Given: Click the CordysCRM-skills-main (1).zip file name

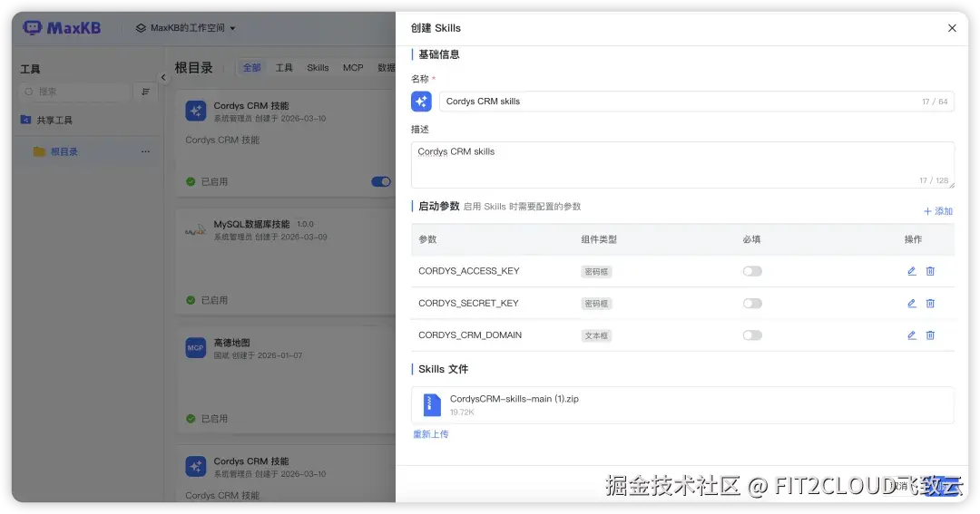Looking at the screenshot, I should click(514, 399).
